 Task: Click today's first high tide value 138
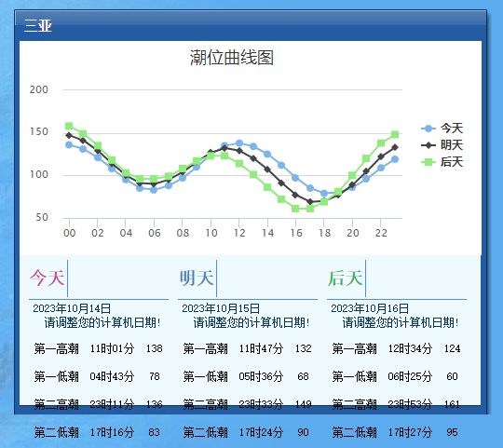coord(155,348)
